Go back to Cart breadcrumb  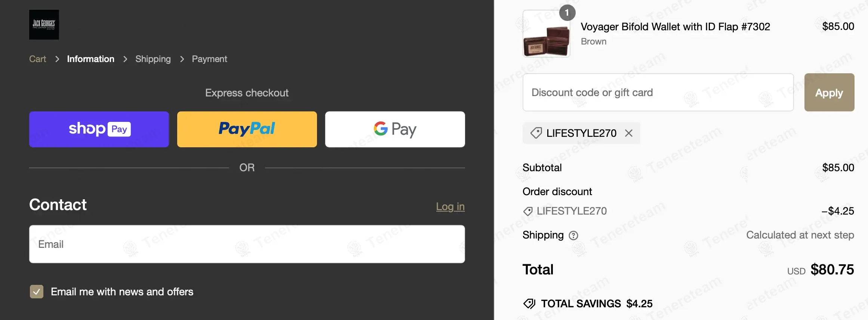[37, 59]
